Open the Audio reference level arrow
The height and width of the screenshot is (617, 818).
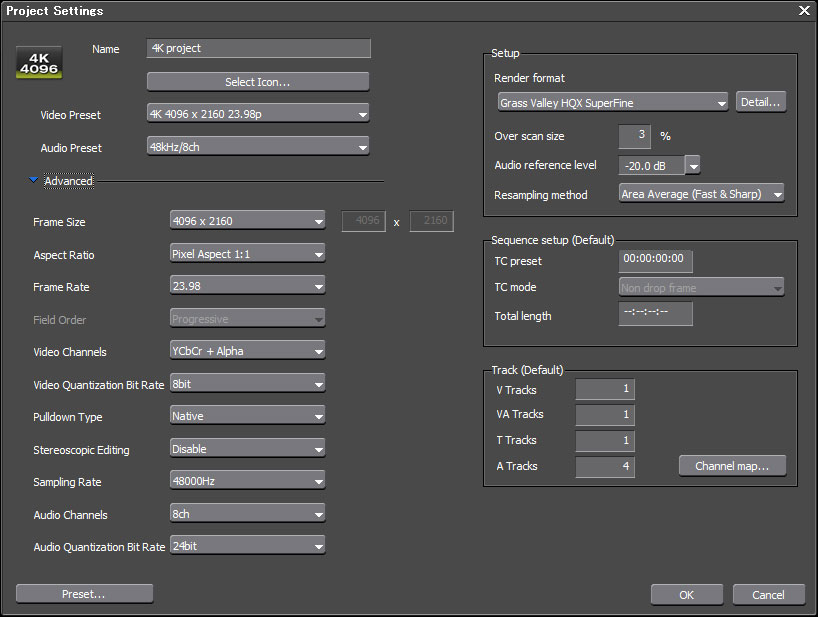coord(692,165)
